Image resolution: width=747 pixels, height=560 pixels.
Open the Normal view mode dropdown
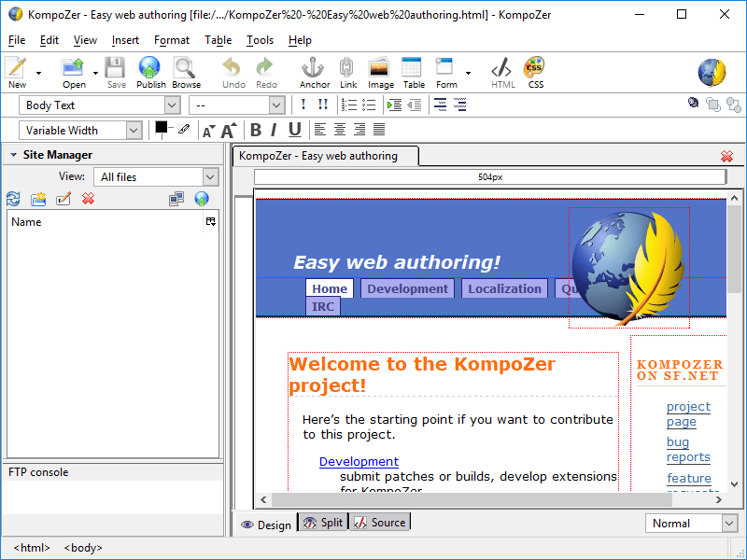click(x=692, y=524)
